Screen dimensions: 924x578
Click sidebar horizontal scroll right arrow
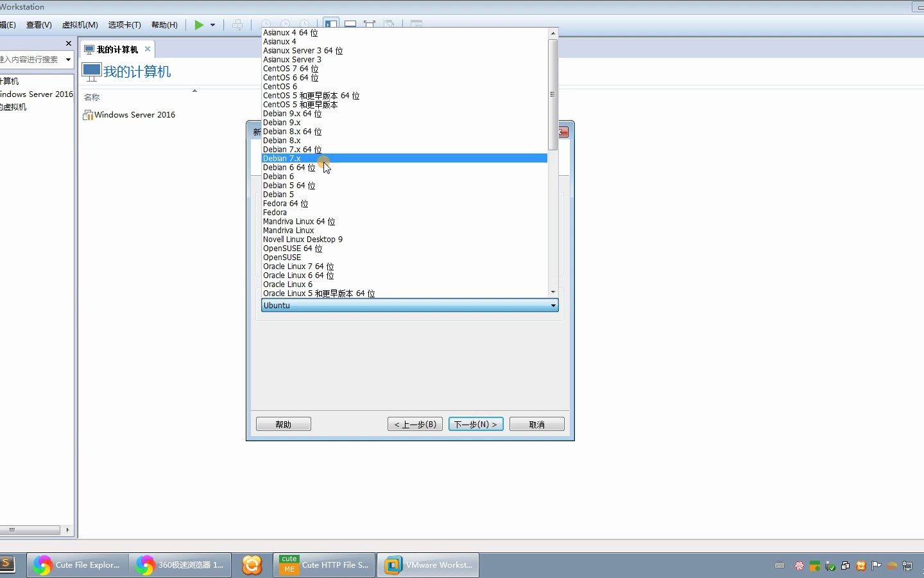tap(67, 530)
